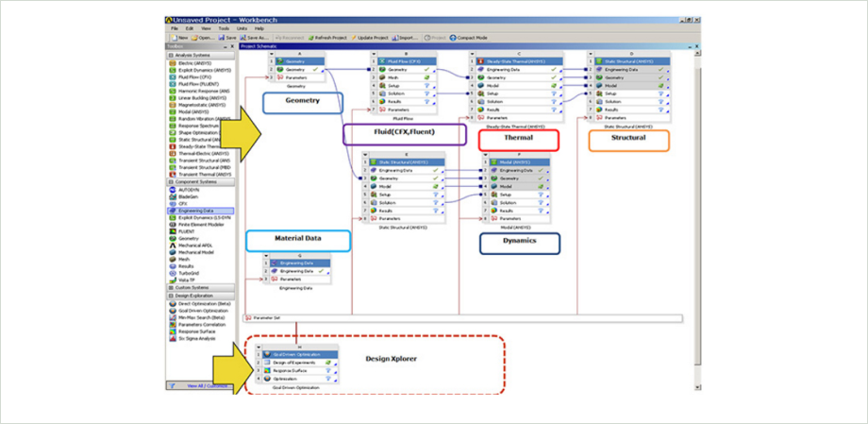Click Save As... in the toolbar
This screenshot has width=868, height=424.
click(x=255, y=38)
